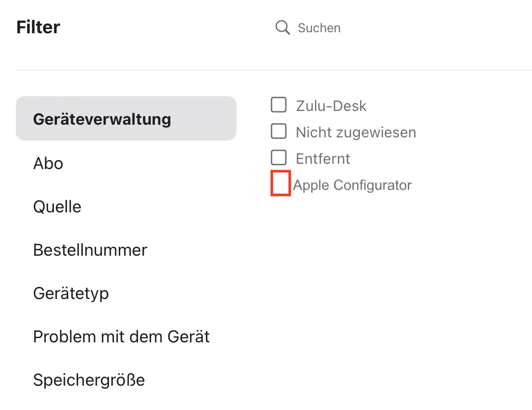Screen dimensions: 532x410
Task: Open the Abo filter category
Action: (48, 163)
